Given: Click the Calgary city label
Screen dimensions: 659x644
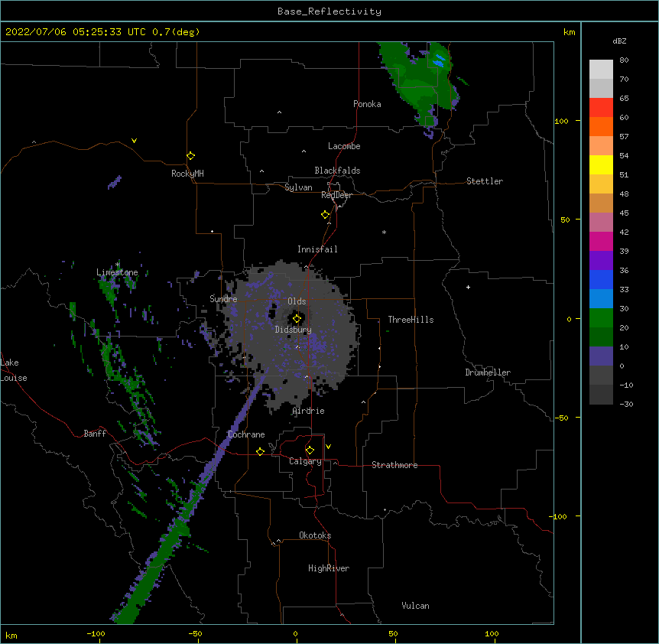Looking at the screenshot, I should (x=306, y=461).
